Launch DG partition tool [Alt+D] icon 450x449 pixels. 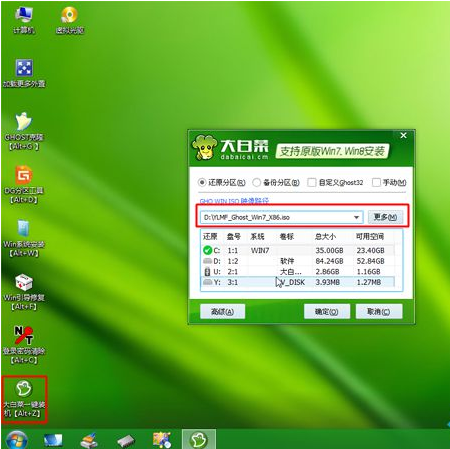pos(24,185)
